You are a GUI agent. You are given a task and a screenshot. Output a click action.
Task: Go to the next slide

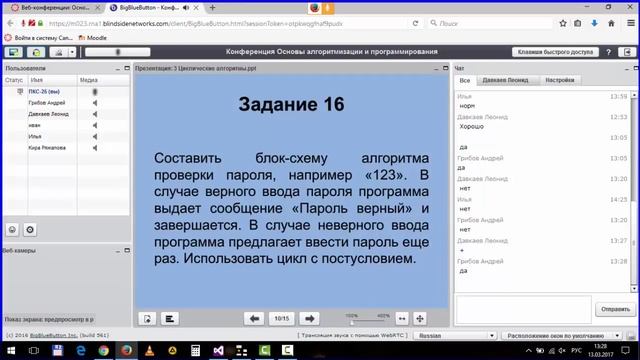point(309,318)
